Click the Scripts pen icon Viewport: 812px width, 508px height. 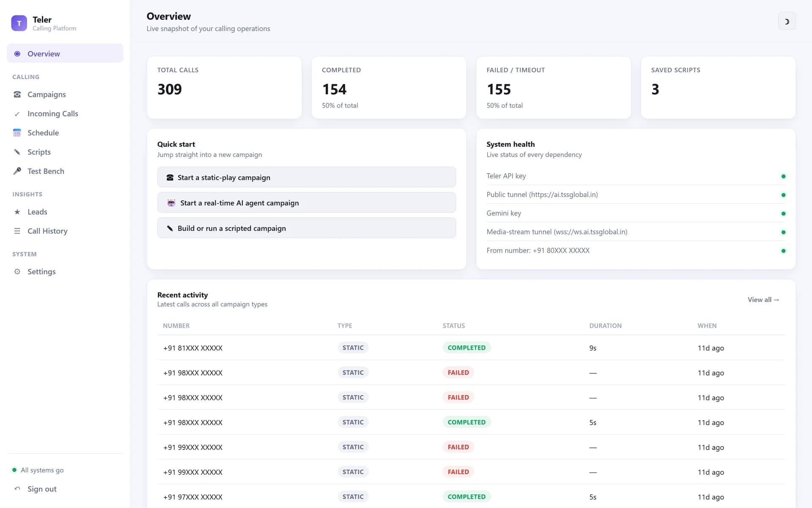(17, 152)
